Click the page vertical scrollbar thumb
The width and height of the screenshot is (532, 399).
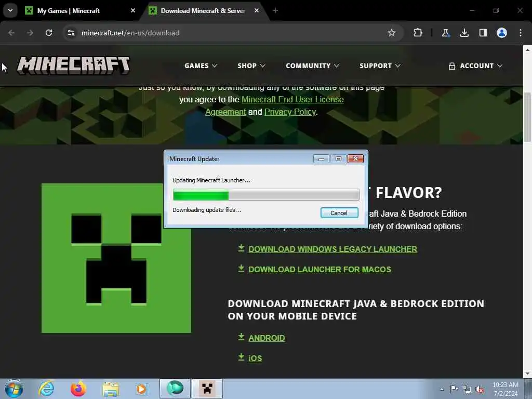coord(527,117)
